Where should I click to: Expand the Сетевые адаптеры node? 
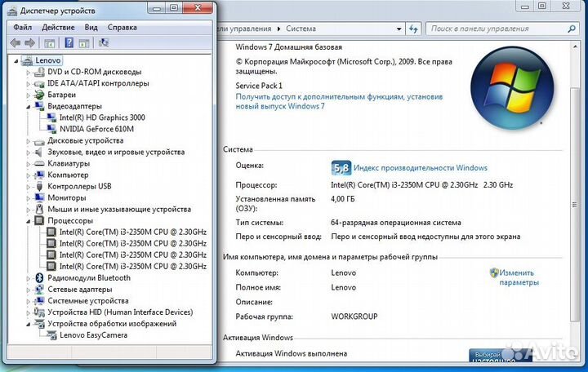tap(28, 290)
